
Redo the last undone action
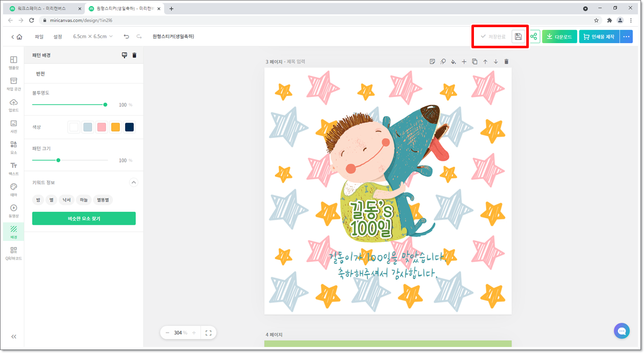[139, 37]
